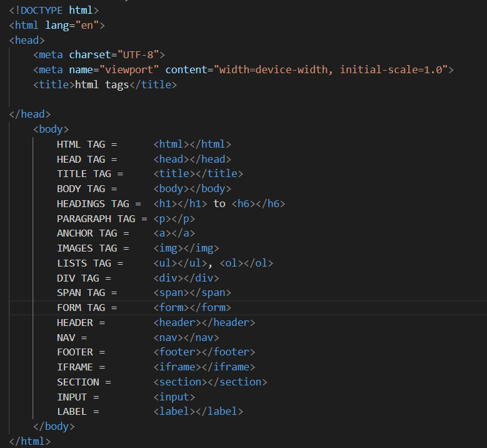This screenshot has height=448, width=487.
Task: Click the word "to" between heading tags
Action: click(219, 203)
